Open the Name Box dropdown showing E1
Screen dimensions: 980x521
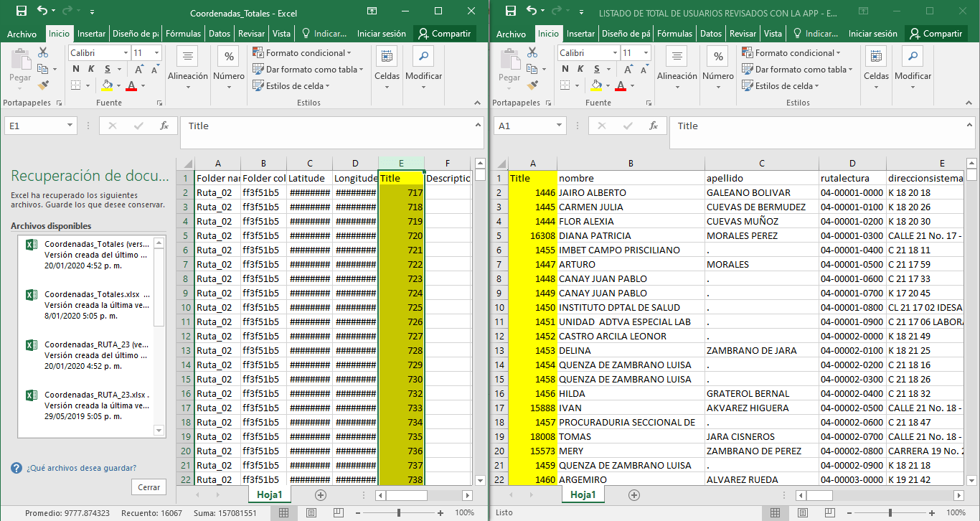pos(69,126)
